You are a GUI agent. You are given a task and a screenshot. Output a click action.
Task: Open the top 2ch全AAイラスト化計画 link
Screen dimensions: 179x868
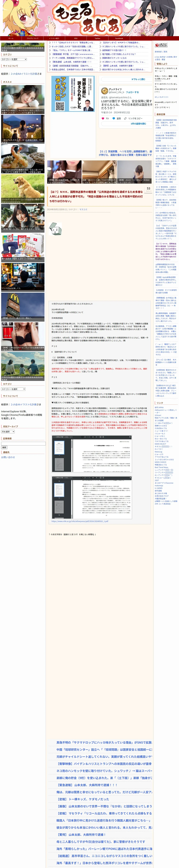tap(24, 74)
